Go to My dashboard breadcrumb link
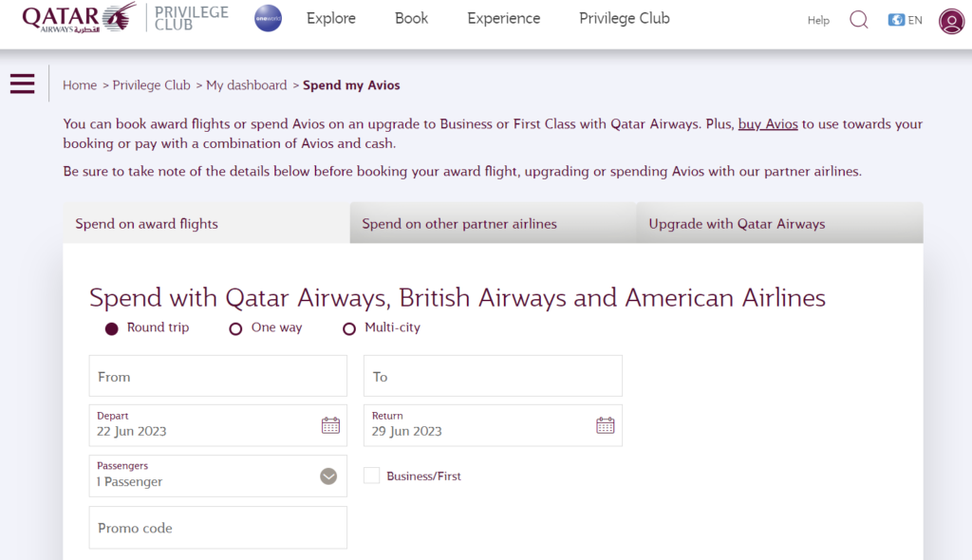The height and width of the screenshot is (560, 972). click(x=247, y=85)
